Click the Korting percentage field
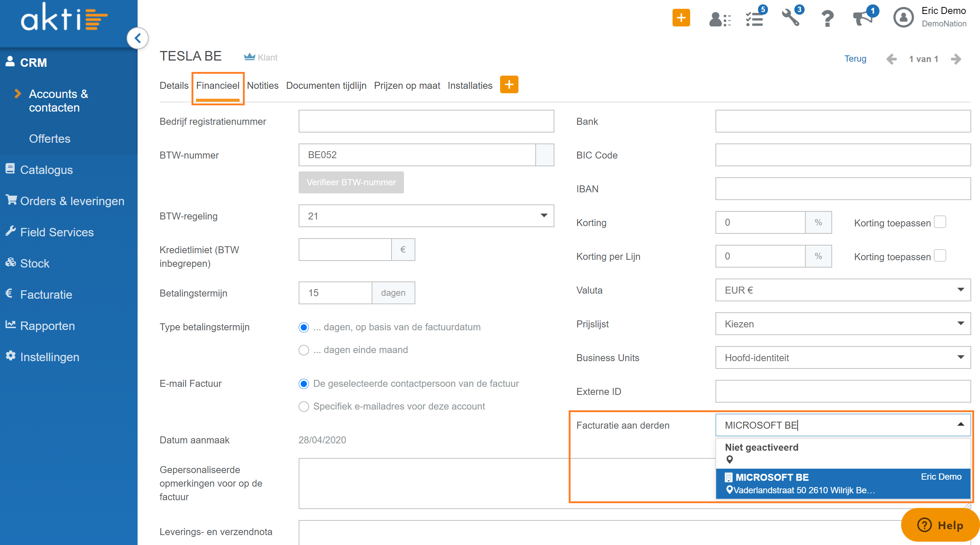This screenshot has height=545, width=980. 760,222
